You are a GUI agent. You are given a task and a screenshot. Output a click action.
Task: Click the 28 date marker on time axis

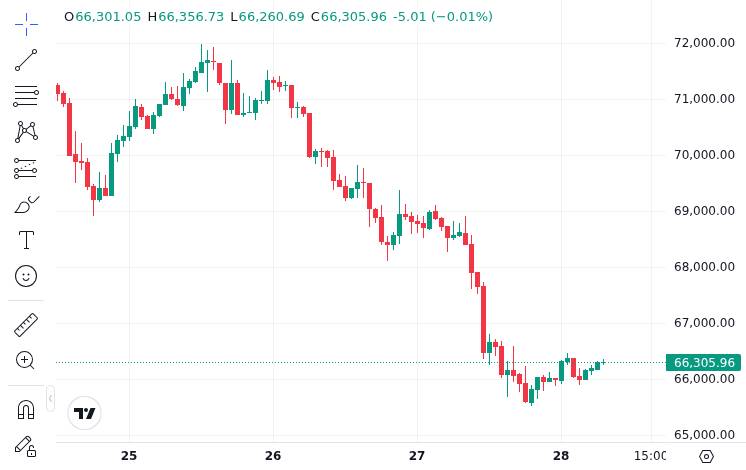click(560, 456)
